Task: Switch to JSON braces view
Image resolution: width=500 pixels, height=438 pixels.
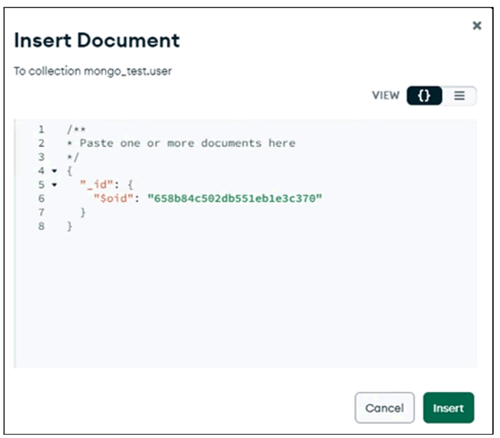Action: (x=424, y=96)
